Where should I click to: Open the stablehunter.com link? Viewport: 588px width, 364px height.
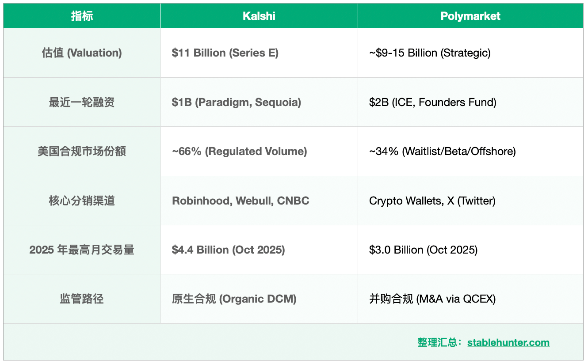pyautogui.click(x=508, y=342)
